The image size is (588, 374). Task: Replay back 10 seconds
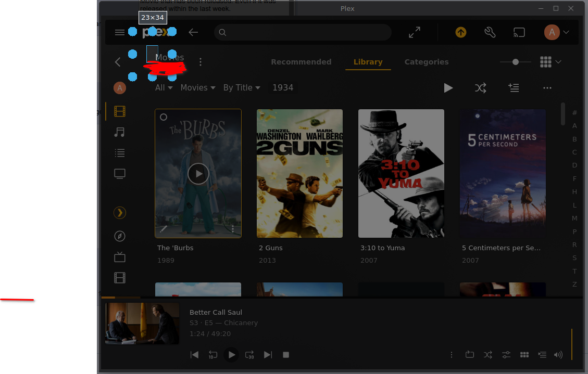click(x=212, y=355)
